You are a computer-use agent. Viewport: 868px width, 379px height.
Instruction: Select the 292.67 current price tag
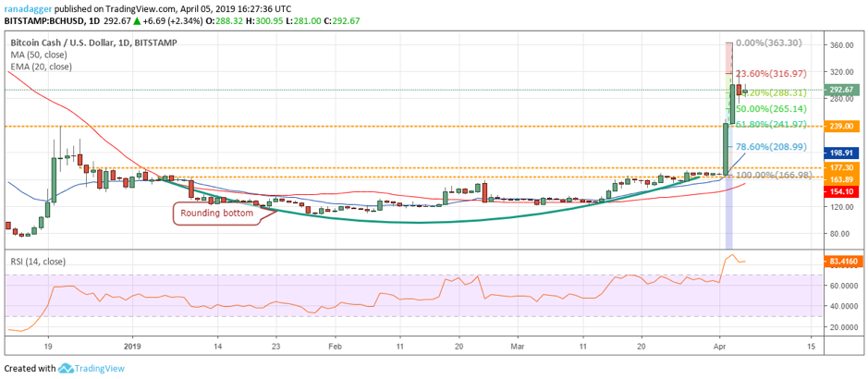pyautogui.click(x=841, y=89)
